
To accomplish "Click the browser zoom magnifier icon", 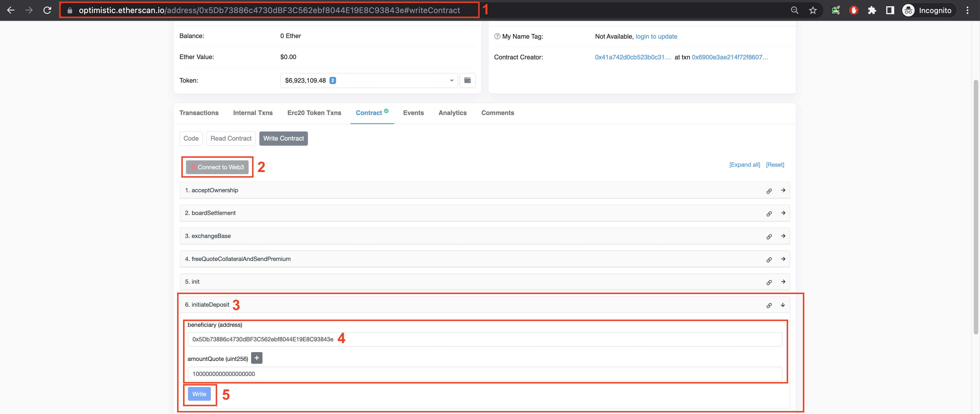I will [794, 10].
